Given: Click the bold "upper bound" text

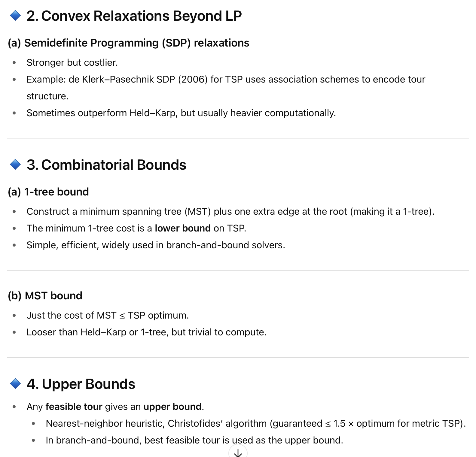Looking at the screenshot, I should coord(172,407).
